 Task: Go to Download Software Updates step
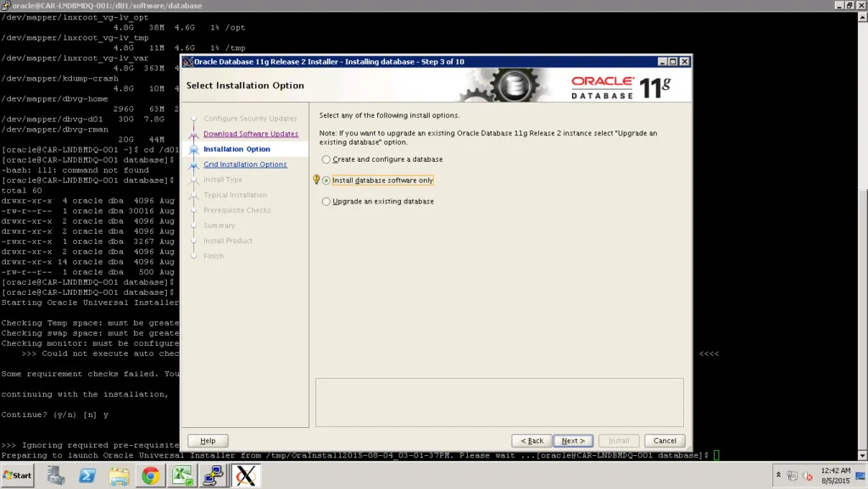[251, 134]
